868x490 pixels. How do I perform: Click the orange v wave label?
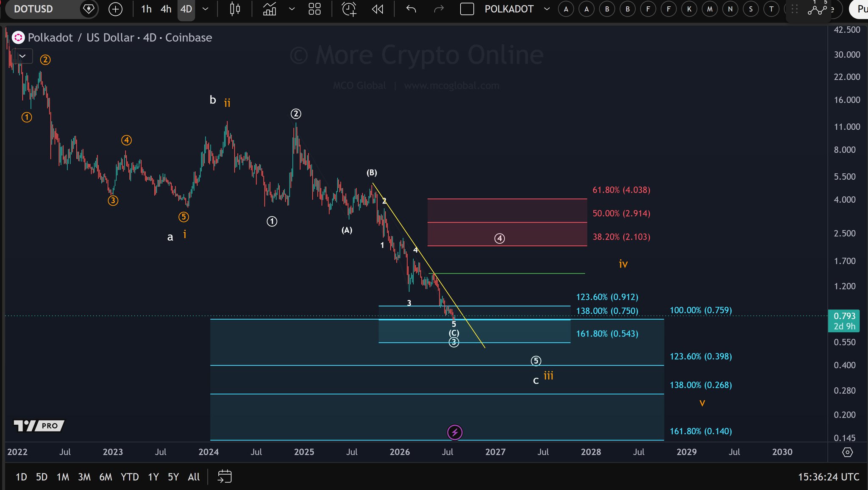tap(702, 403)
